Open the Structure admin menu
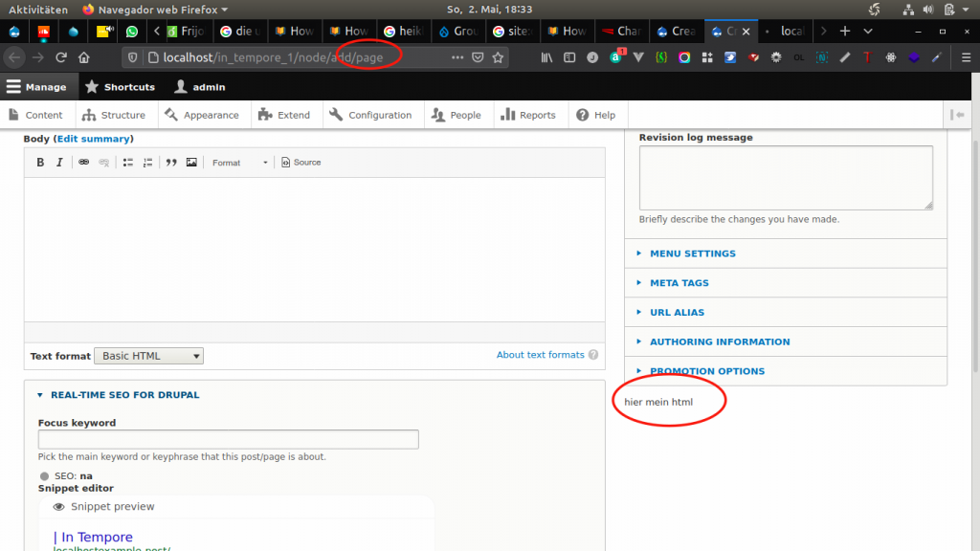 pyautogui.click(x=115, y=115)
